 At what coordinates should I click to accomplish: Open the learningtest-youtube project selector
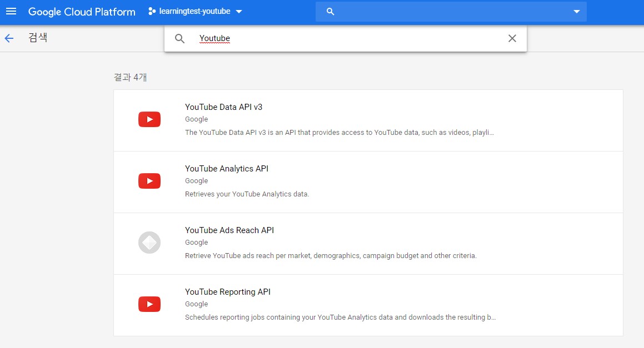(196, 12)
